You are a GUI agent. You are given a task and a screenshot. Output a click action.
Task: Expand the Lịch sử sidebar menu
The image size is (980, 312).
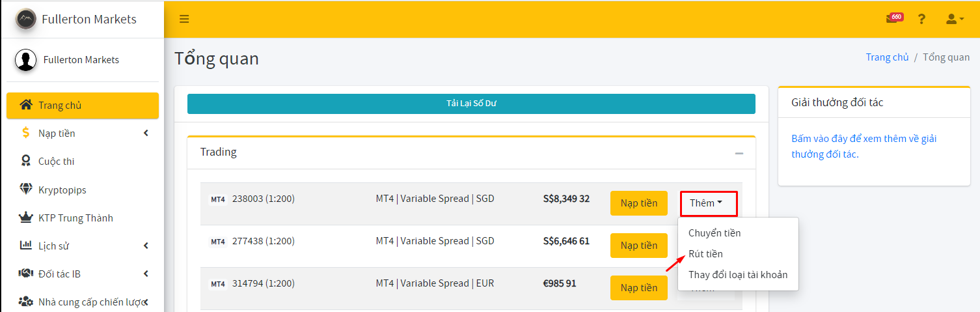83,246
